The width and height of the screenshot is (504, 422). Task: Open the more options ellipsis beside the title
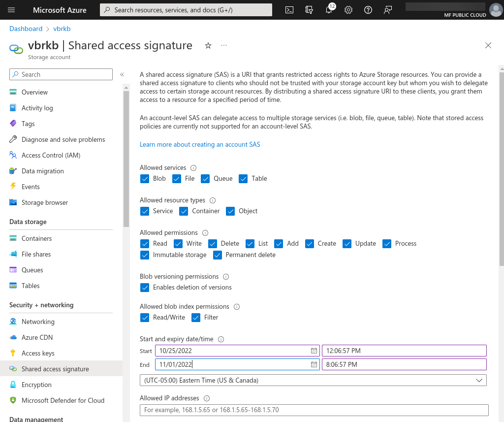[224, 46]
